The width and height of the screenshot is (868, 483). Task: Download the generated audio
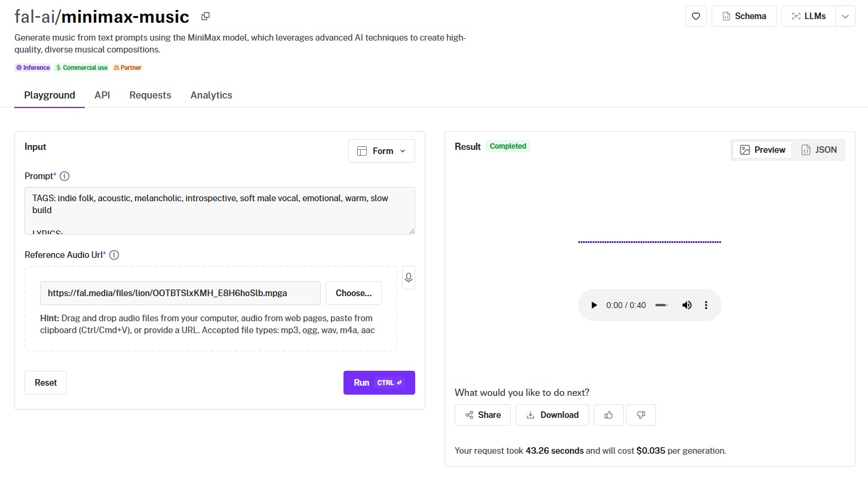(x=552, y=415)
